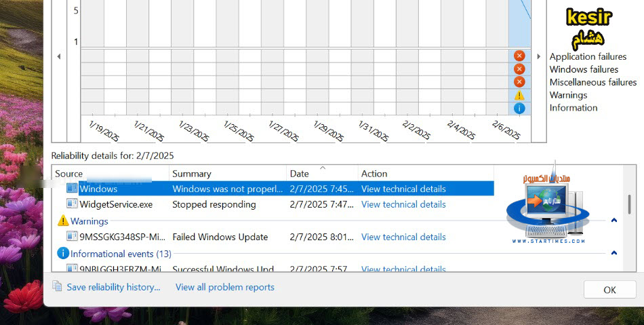
Task: Click the Miscellaneous failures red error icon
Action: (519, 82)
